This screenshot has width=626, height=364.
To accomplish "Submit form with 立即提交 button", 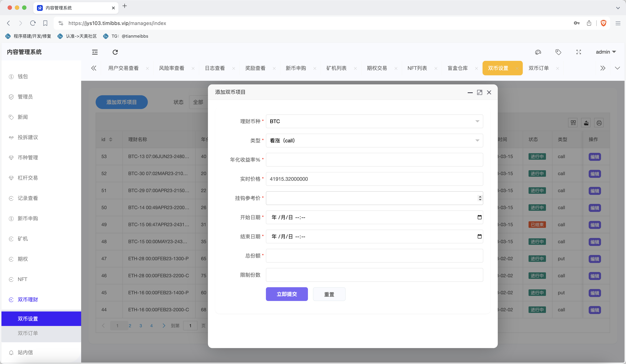I will [x=287, y=294].
